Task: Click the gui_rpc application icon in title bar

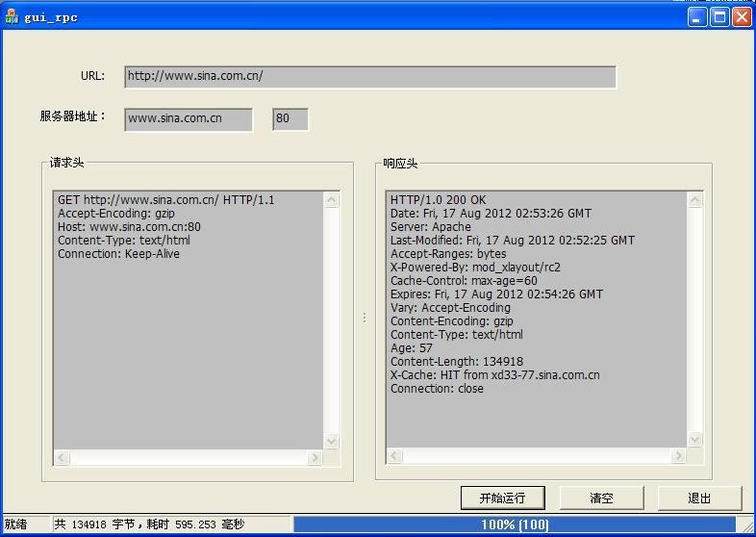Action: [12, 16]
